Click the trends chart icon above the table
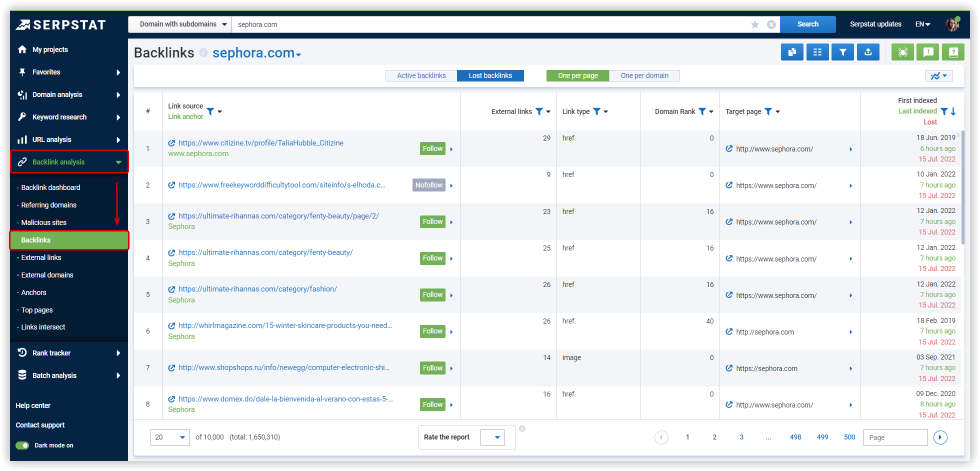Image resolution: width=980 pixels, height=471 pixels. click(938, 75)
